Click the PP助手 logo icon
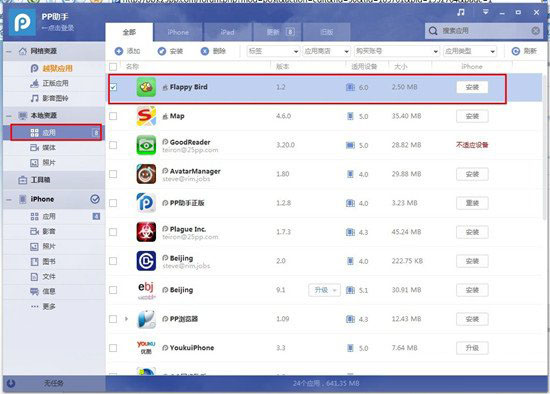 [x=22, y=22]
